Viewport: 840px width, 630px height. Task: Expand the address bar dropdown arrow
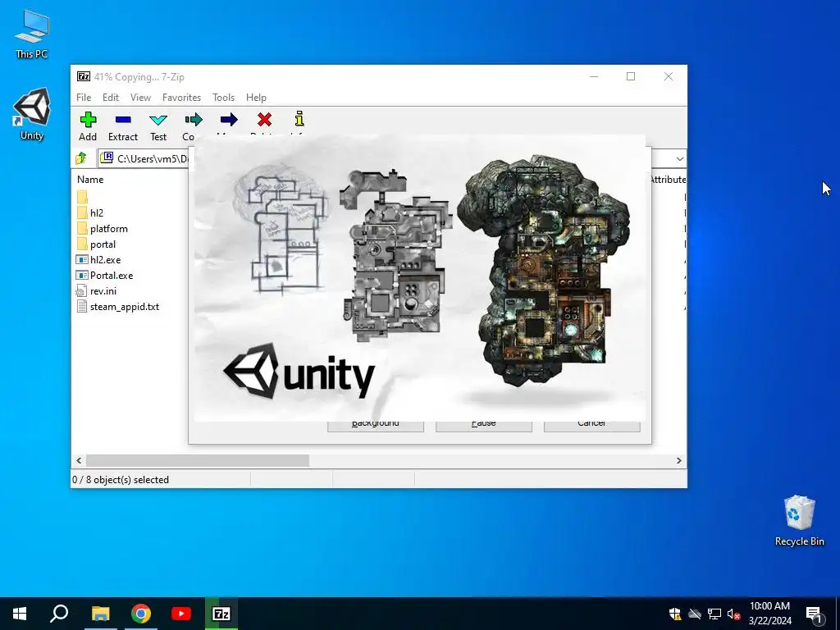point(679,158)
